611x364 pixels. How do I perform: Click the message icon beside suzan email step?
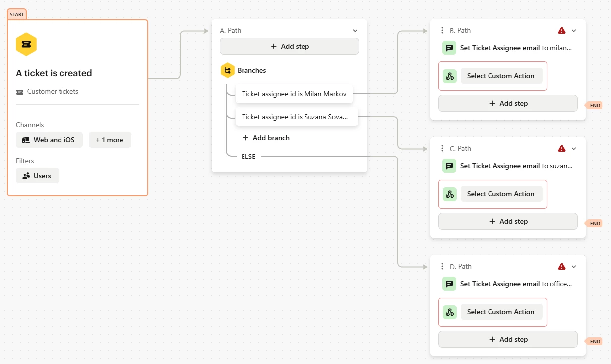click(x=449, y=166)
